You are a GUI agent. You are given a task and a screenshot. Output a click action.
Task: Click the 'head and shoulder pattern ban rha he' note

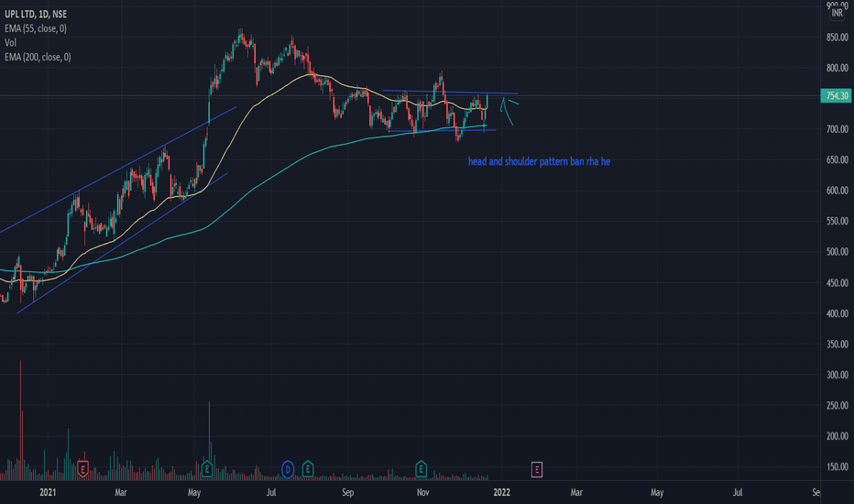pos(539,161)
